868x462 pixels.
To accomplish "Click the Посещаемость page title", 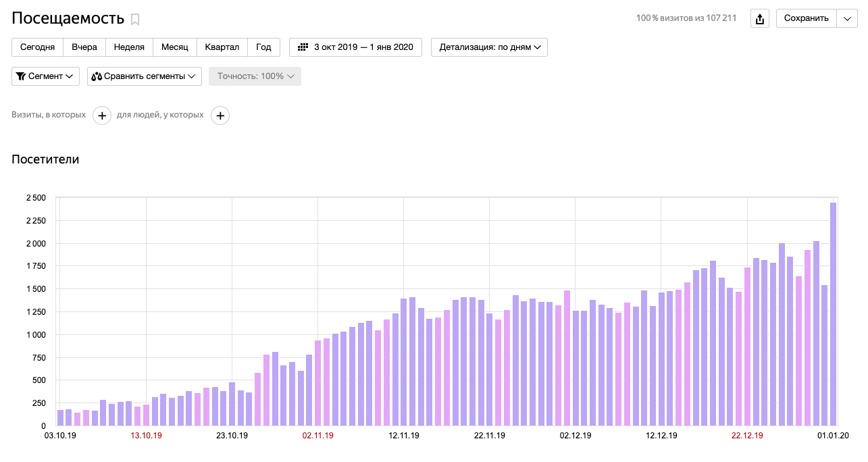I will 68,19.
